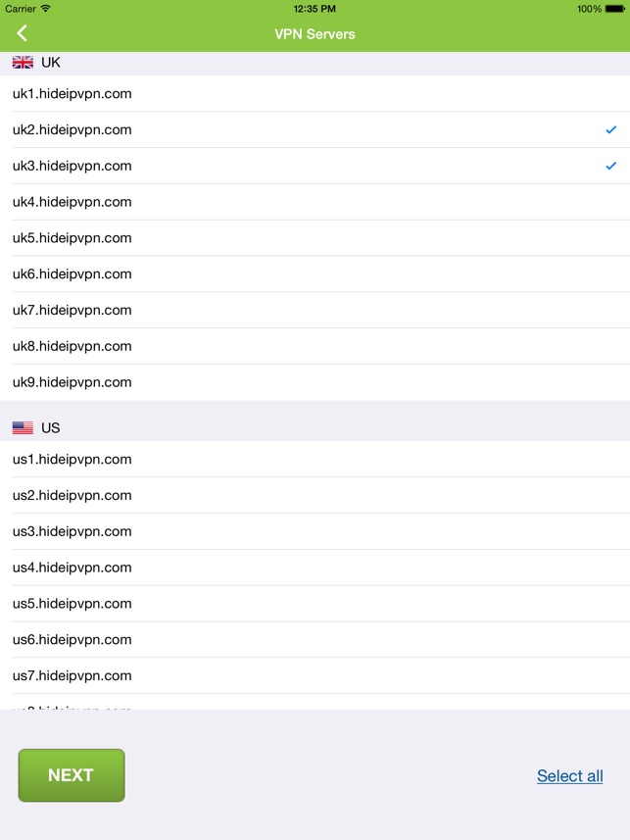Select server us7.hideipvpn.com
Image resolution: width=630 pixels, height=840 pixels.
point(73,675)
